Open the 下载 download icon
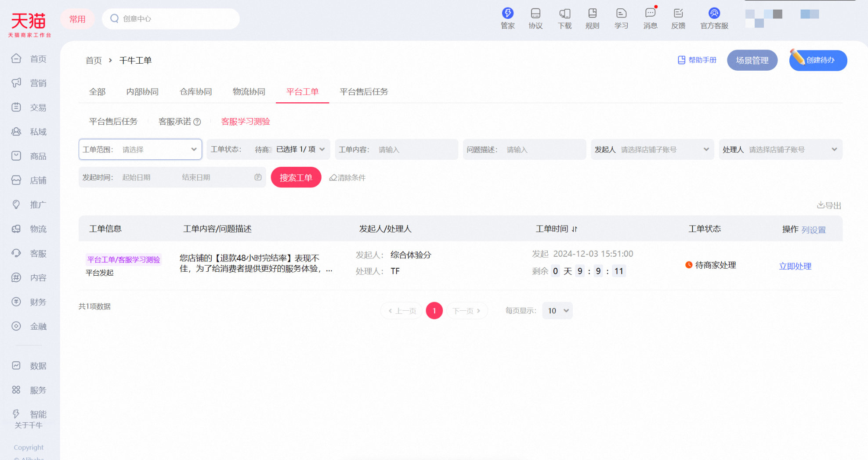 564,14
